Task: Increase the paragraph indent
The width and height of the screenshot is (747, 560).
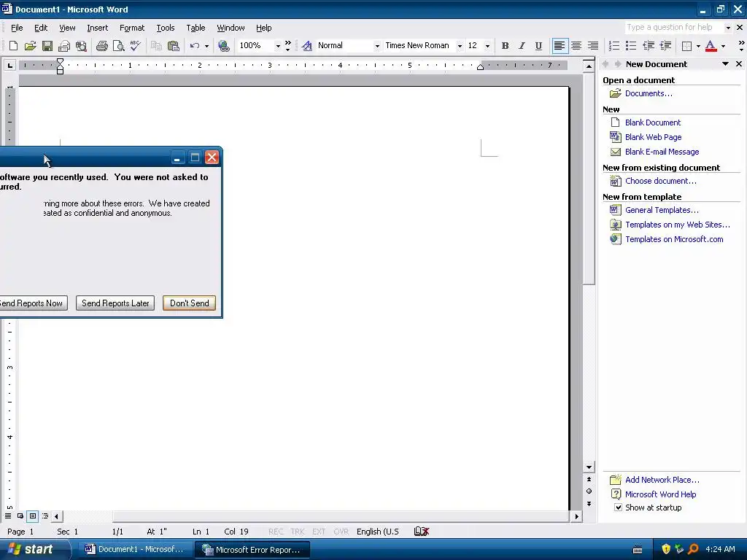Action: click(665, 46)
